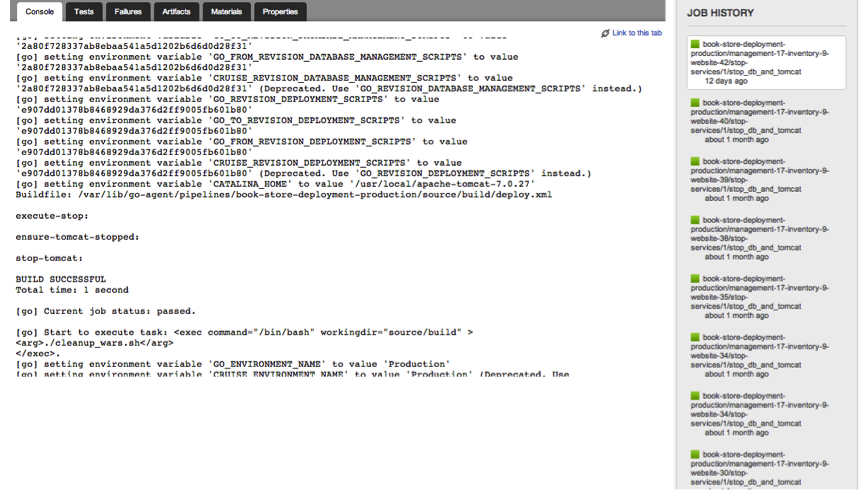
Task: Click the BUILD SUCCESSFUL line in console output
Action: point(61,279)
